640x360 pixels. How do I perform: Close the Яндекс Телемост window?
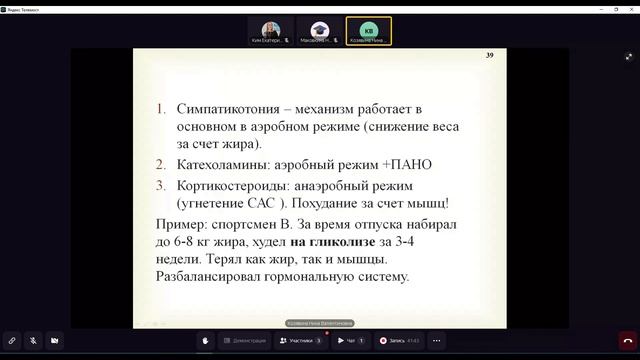(x=631, y=9)
